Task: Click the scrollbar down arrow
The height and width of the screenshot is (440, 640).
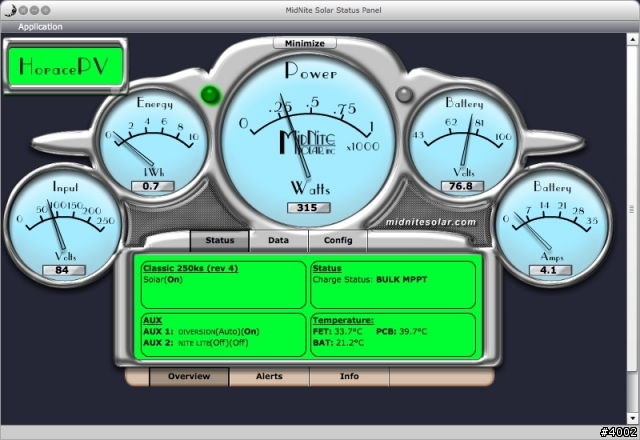Action: click(633, 418)
